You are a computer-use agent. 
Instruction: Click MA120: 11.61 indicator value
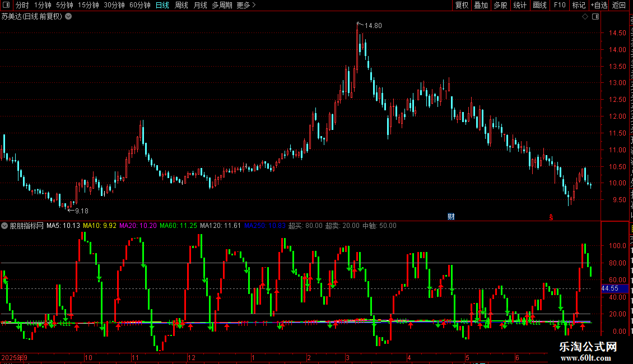point(220,226)
